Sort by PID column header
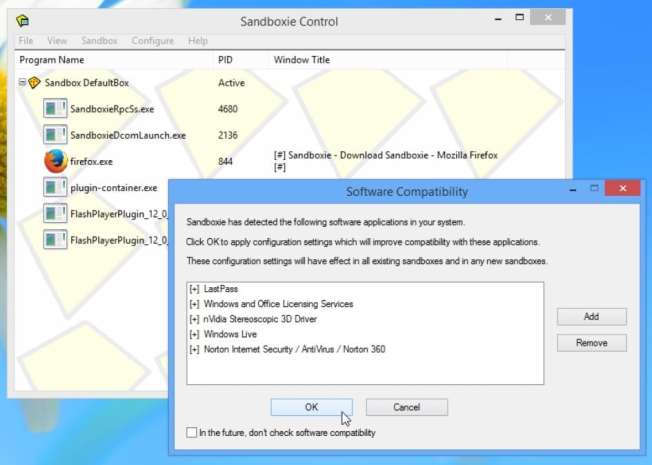The width and height of the screenshot is (652, 465). coord(241,60)
